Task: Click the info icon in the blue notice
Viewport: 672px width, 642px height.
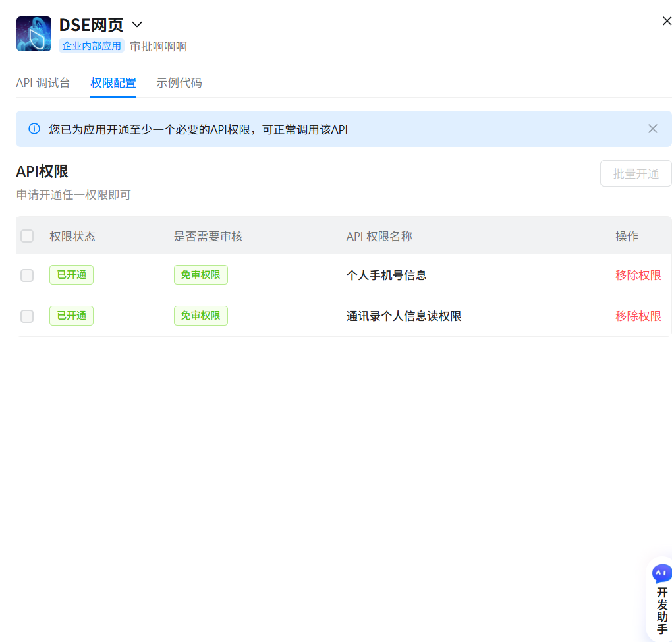Action: [x=34, y=129]
